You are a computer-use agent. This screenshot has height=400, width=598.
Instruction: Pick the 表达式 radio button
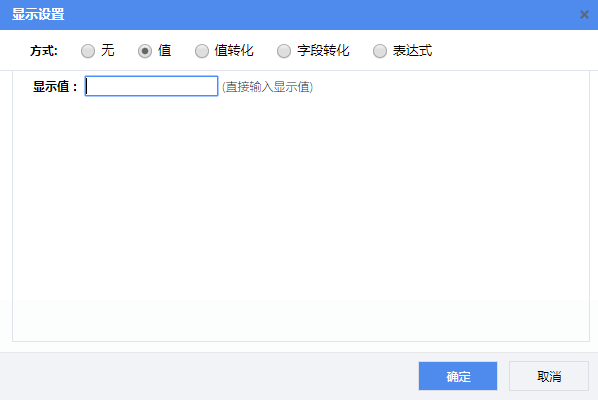[x=380, y=51]
